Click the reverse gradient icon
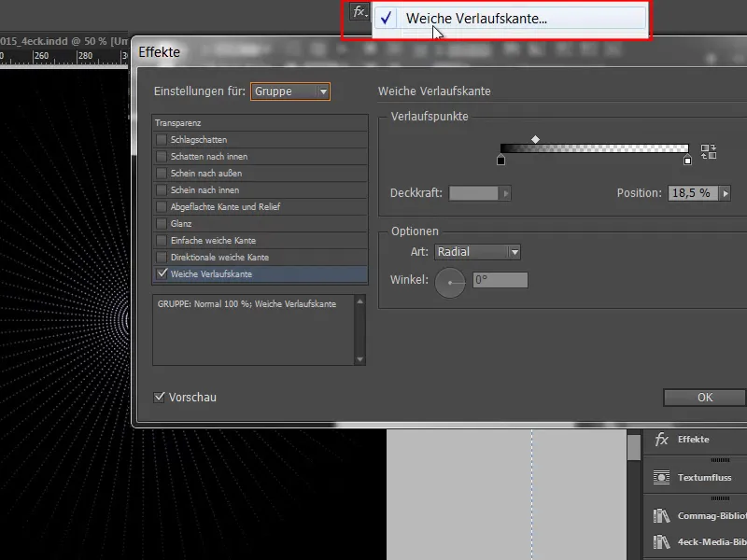The width and height of the screenshot is (747, 560). [709, 151]
